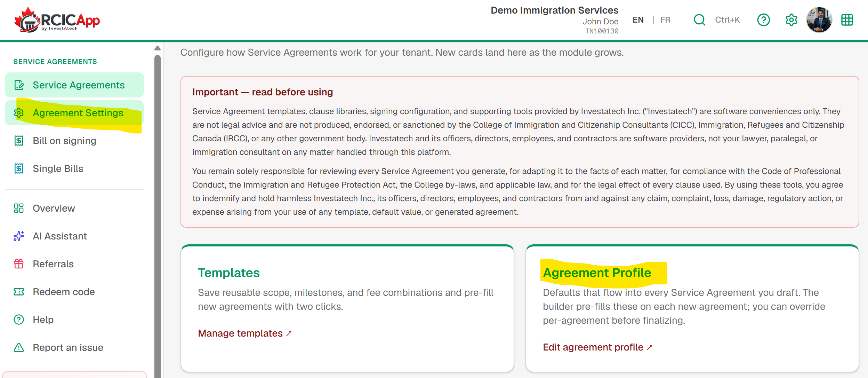Click the SERVICE AGREEMENTS section label
This screenshot has height=378, width=868.
55,62
